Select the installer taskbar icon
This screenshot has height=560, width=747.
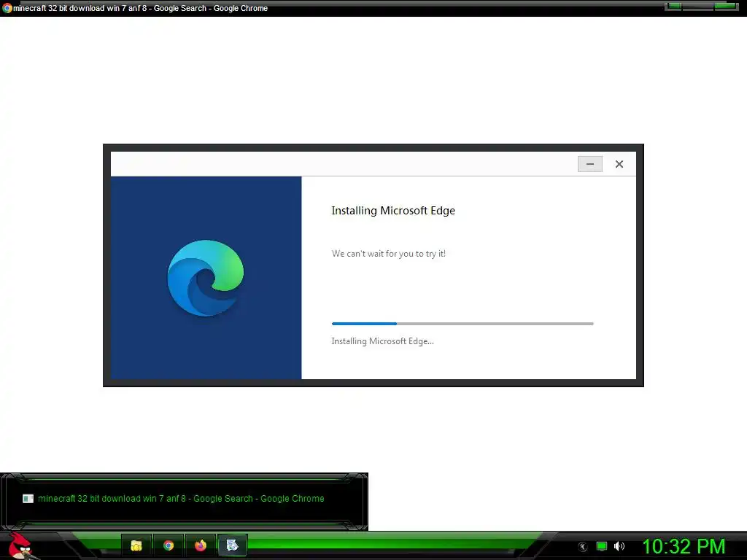pos(232,545)
